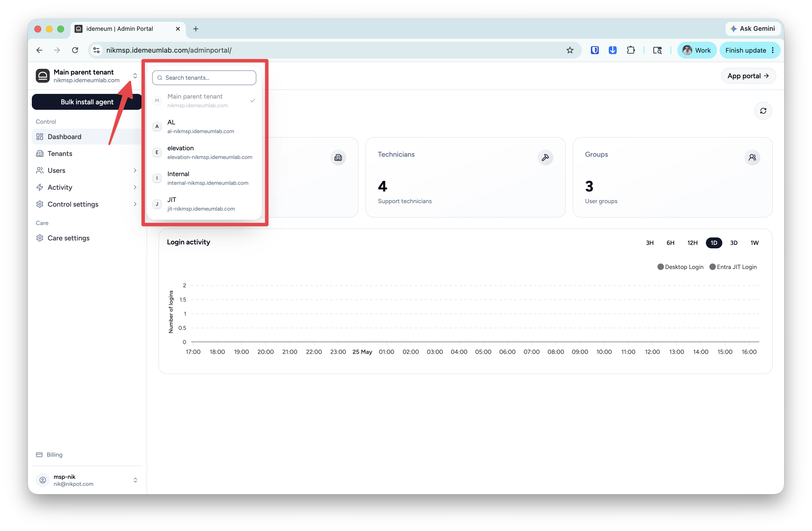Expand the Activity submenu chevron

coord(135,187)
